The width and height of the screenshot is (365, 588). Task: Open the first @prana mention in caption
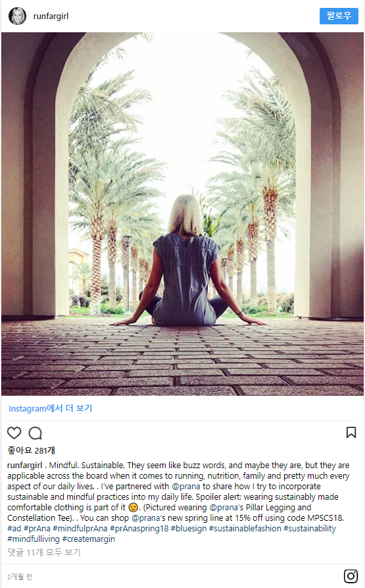(185, 487)
